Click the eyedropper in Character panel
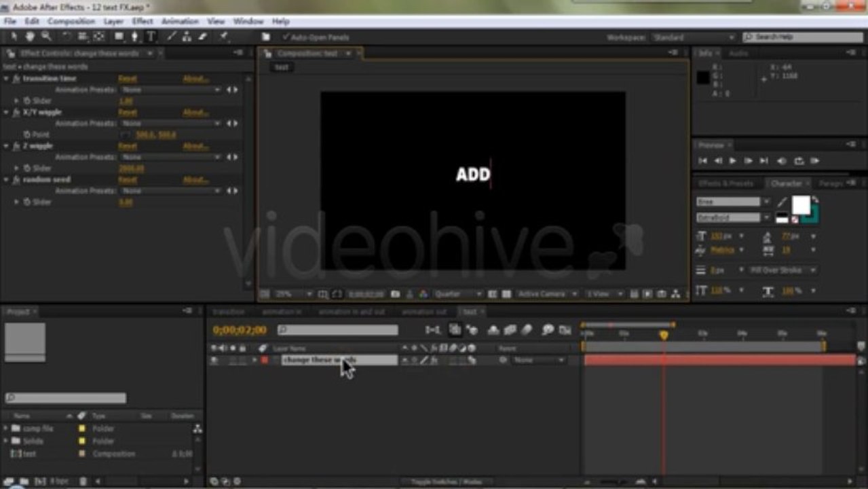 pos(782,202)
